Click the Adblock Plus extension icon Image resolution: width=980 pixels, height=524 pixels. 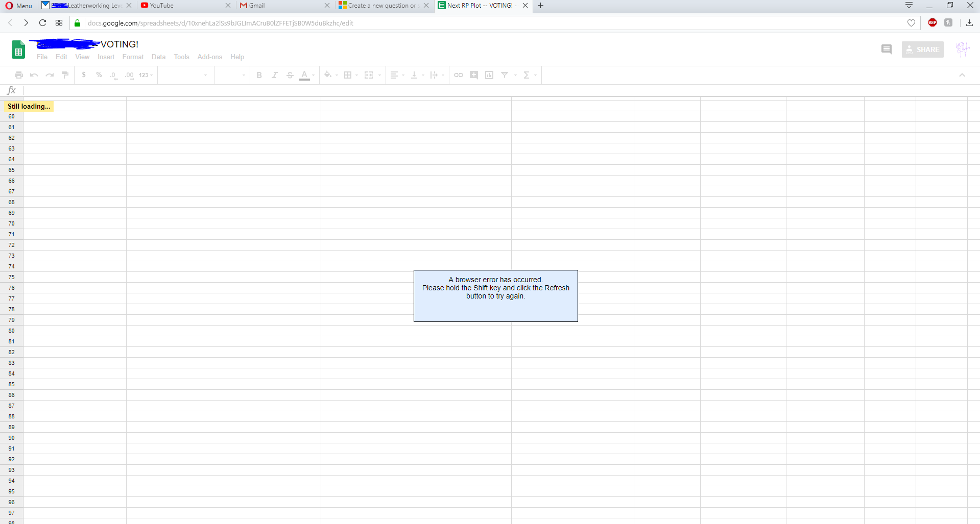(933, 22)
